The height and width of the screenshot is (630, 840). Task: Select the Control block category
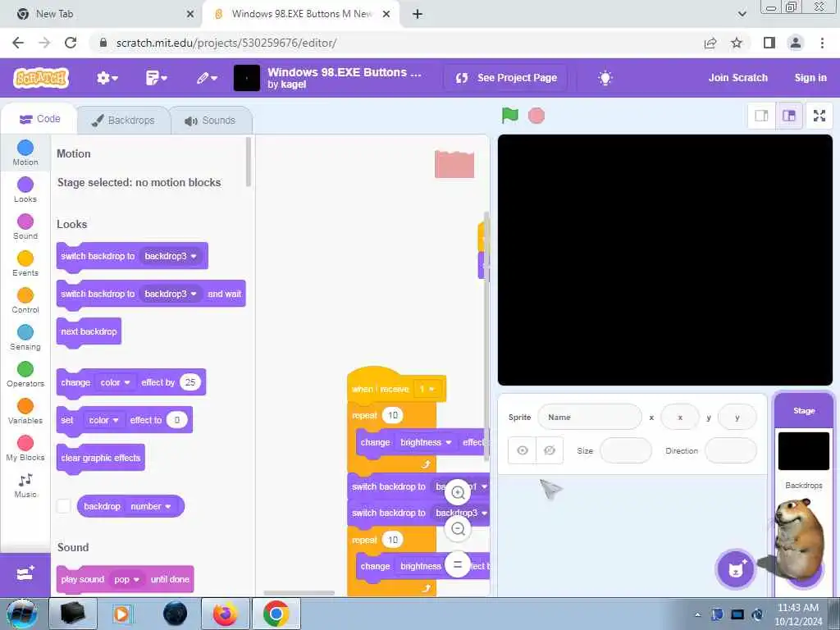click(x=25, y=300)
